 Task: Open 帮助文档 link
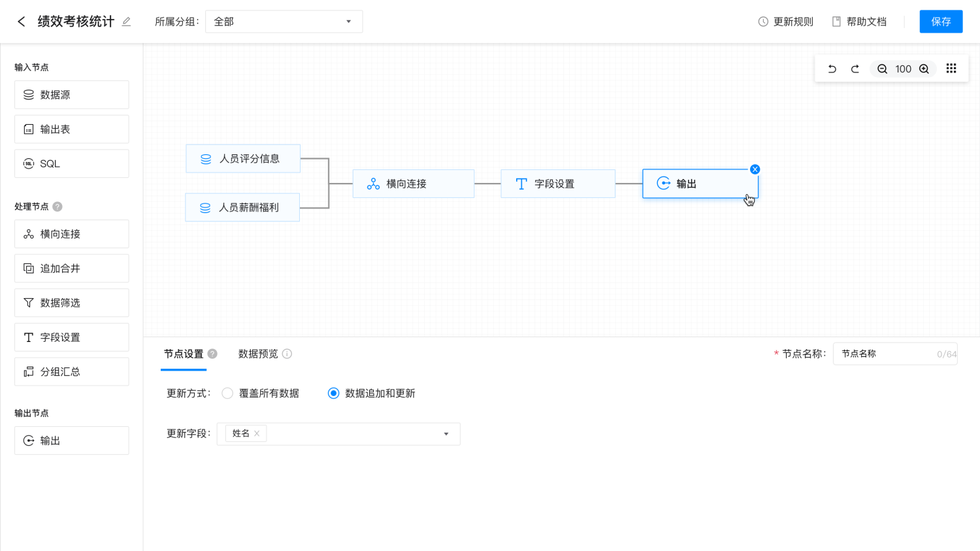click(x=859, y=22)
